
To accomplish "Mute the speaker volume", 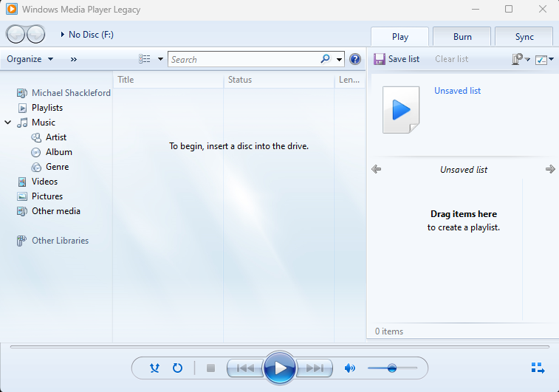I will (350, 368).
